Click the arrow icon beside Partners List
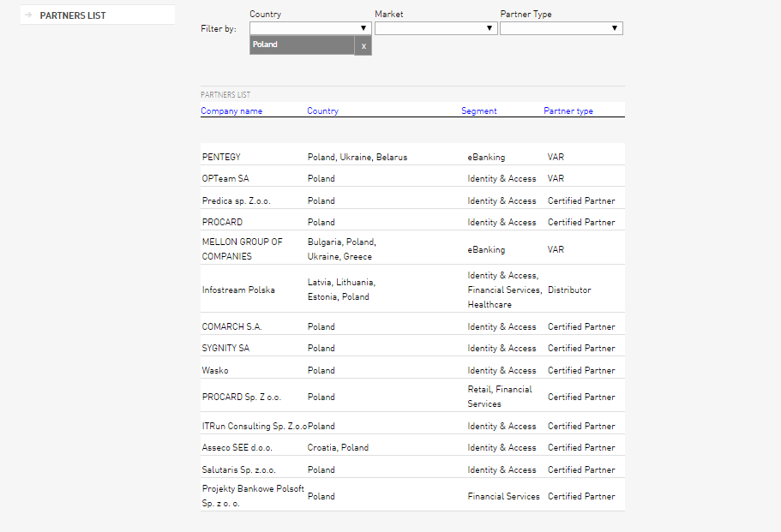781x532 pixels. click(x=28, y=15)
